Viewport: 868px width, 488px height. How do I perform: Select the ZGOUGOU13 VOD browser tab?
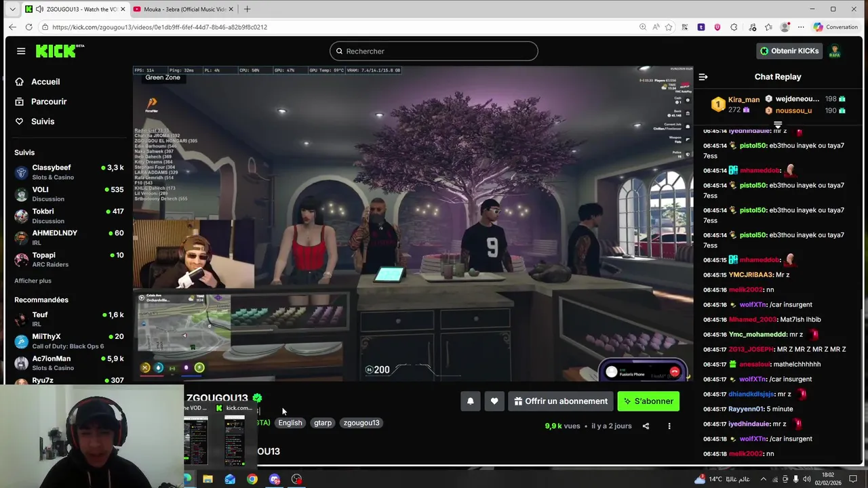tap(75, 9)
